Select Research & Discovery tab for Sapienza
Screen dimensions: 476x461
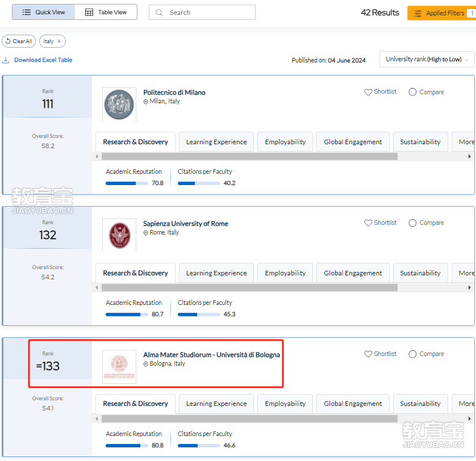click(135, 273)
